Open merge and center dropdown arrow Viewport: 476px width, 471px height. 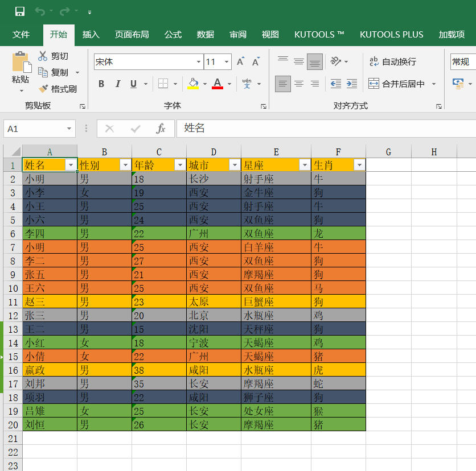(x=434, y=84)
